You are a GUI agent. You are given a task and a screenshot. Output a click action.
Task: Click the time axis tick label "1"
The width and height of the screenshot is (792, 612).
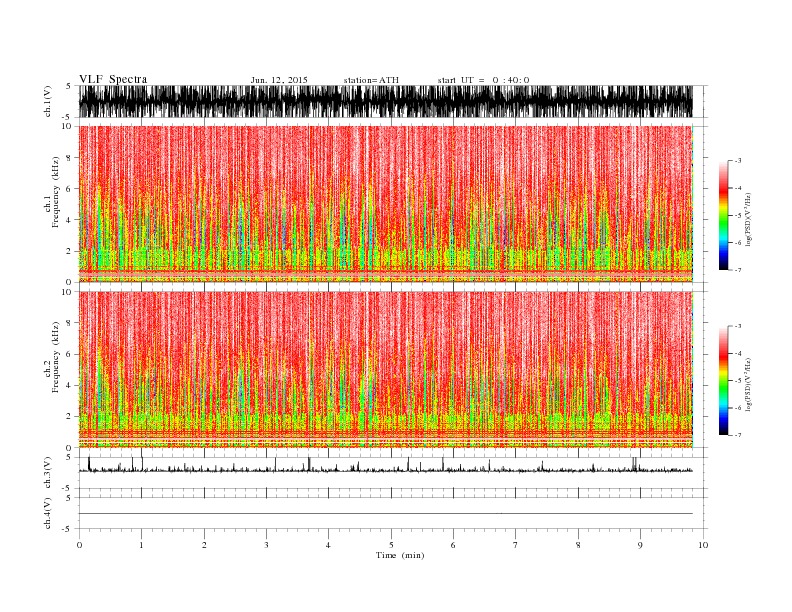coord(142,545)
